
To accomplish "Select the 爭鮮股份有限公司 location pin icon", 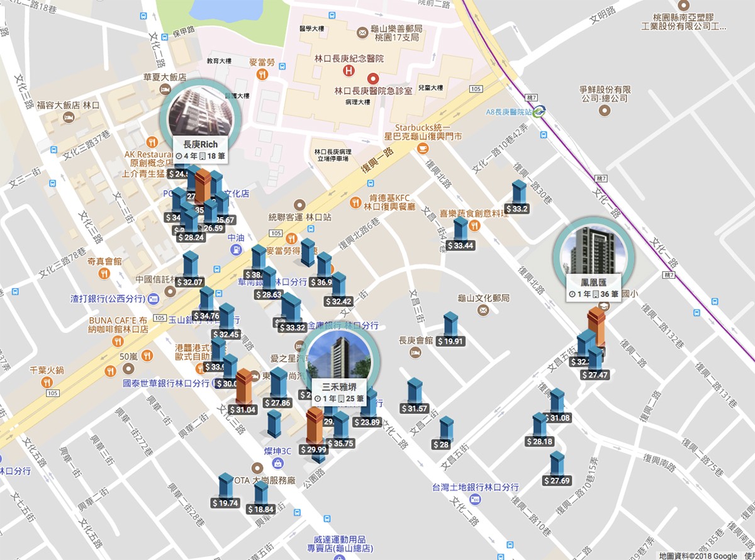I will point(605,111).
